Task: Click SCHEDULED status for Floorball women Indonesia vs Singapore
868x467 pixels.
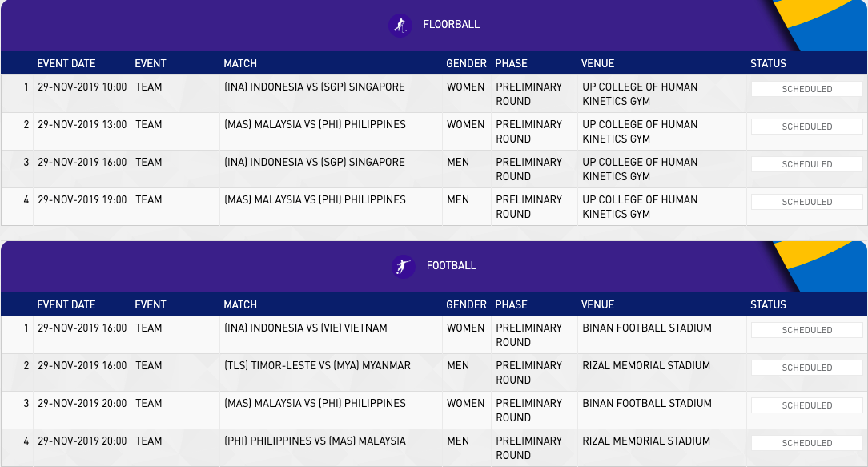Action: coord(806,89)
